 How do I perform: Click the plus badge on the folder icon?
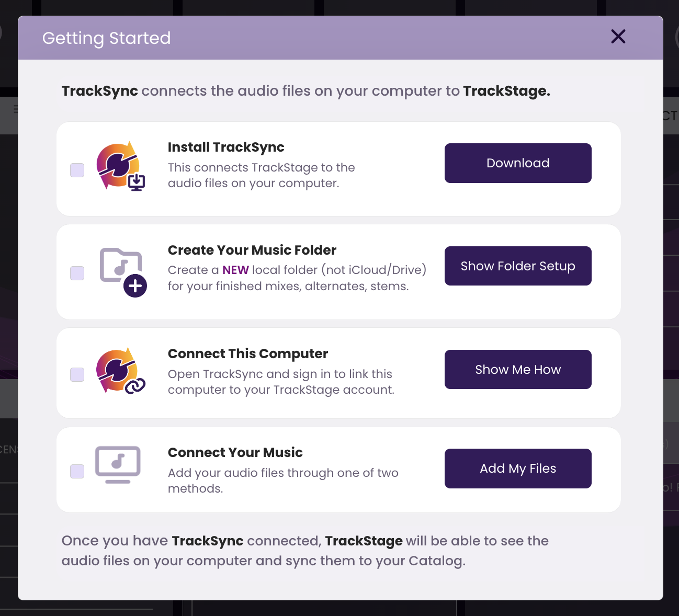point(135,286)
